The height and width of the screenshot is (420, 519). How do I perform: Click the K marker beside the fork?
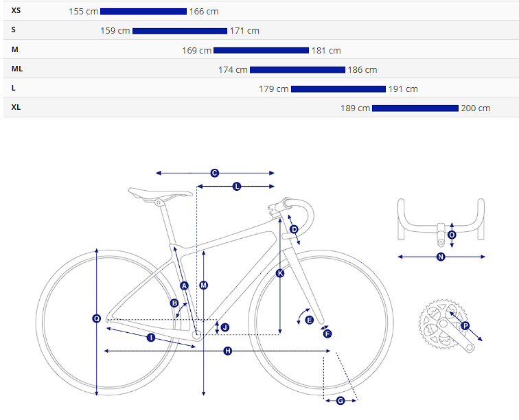[280, 273]
